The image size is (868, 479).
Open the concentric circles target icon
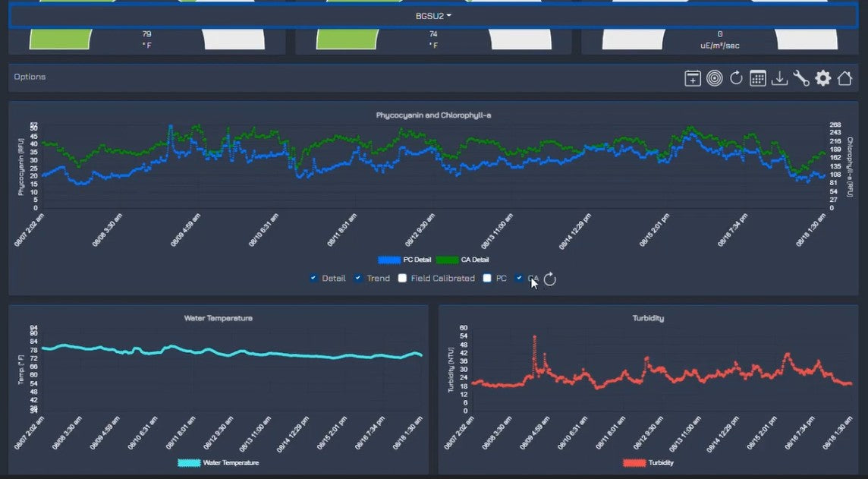click(714, 78)
